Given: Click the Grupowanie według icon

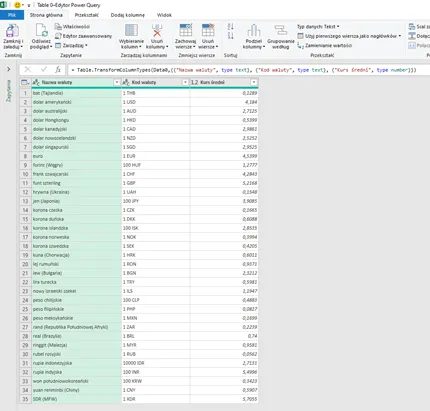Looking at the screenshot, I should tap(281, 30).
